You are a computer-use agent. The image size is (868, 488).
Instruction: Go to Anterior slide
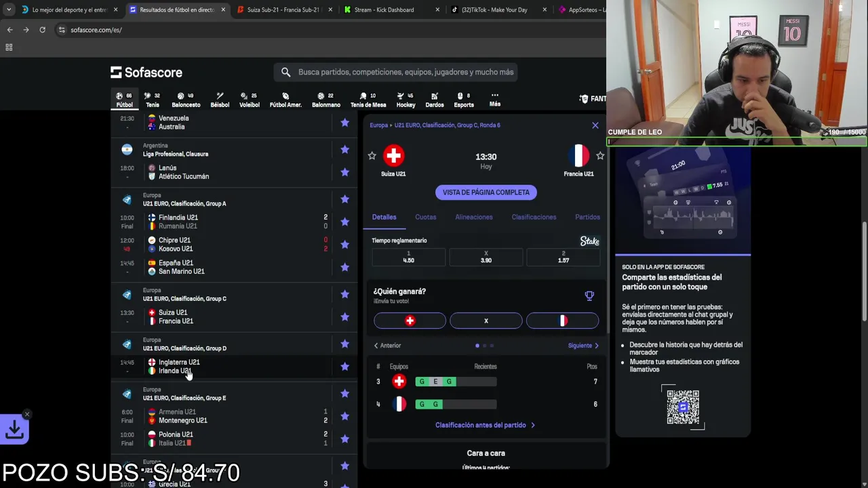387,346
